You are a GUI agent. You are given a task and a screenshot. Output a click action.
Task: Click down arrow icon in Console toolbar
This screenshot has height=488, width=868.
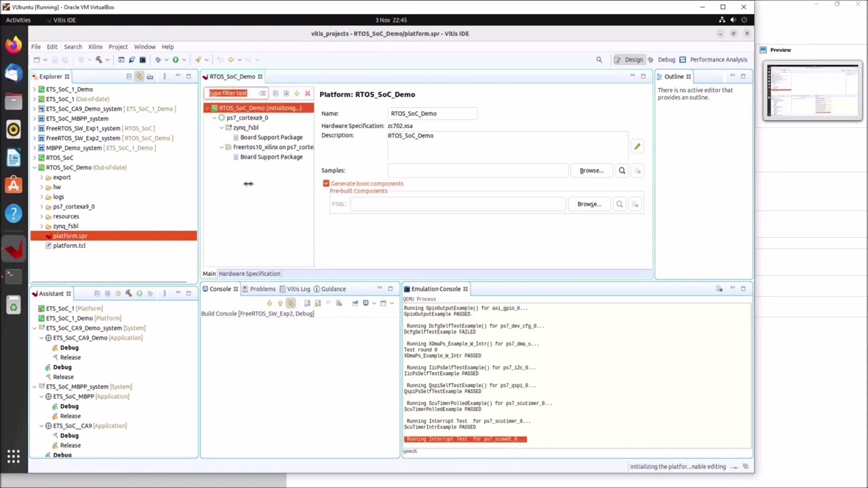point(269,303)
